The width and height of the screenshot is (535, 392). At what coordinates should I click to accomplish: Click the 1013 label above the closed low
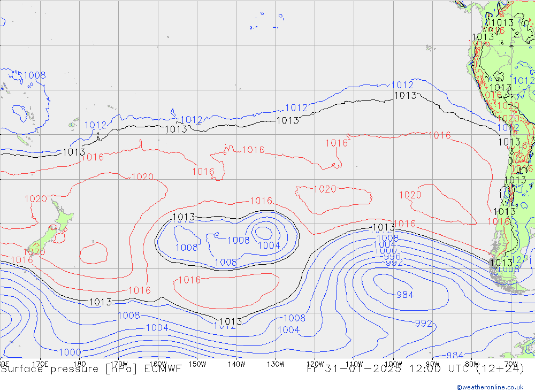click(184, 218)
